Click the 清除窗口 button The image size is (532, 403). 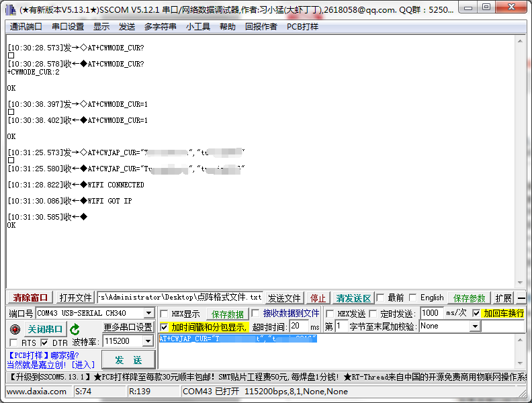click(30, 298)
